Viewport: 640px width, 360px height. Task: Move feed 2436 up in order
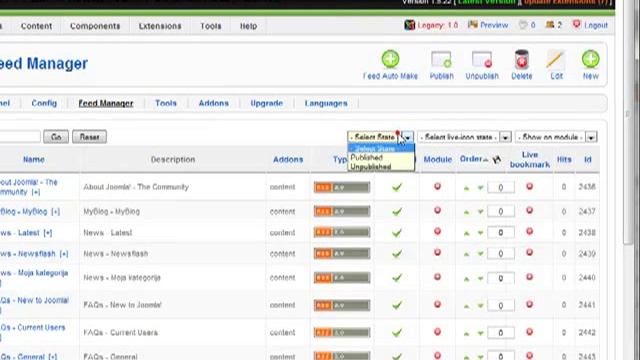[466, 188]
